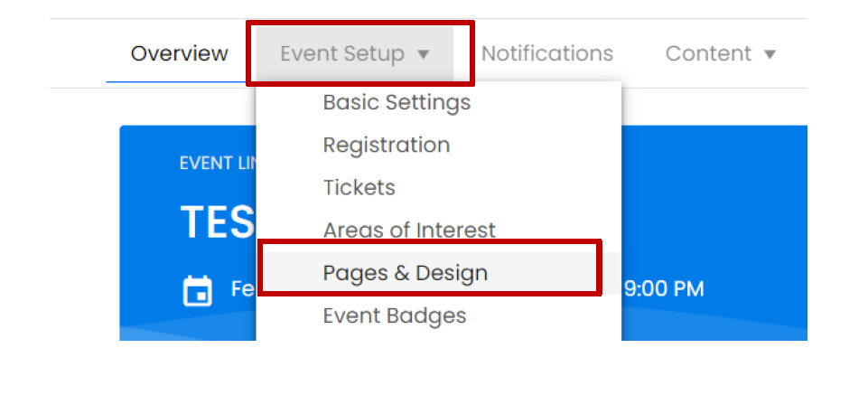Screen dimensions: 868x414
Task: Select Areas of Interest menu item
Action: [x=408, y=231]
